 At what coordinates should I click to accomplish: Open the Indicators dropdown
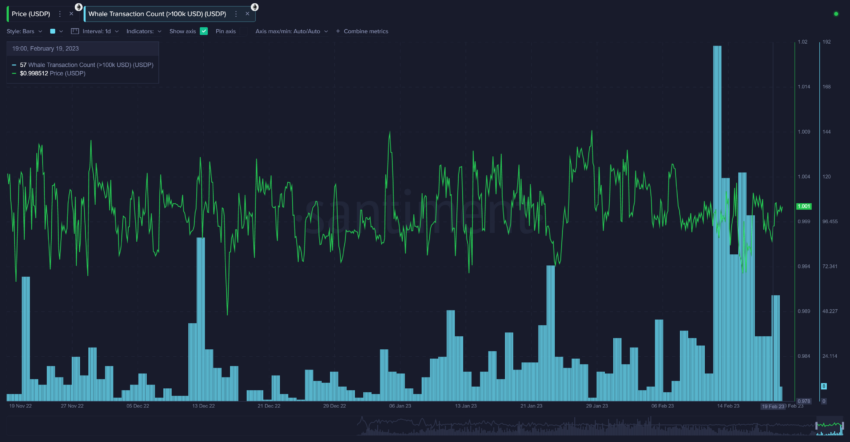pos(144,31)
